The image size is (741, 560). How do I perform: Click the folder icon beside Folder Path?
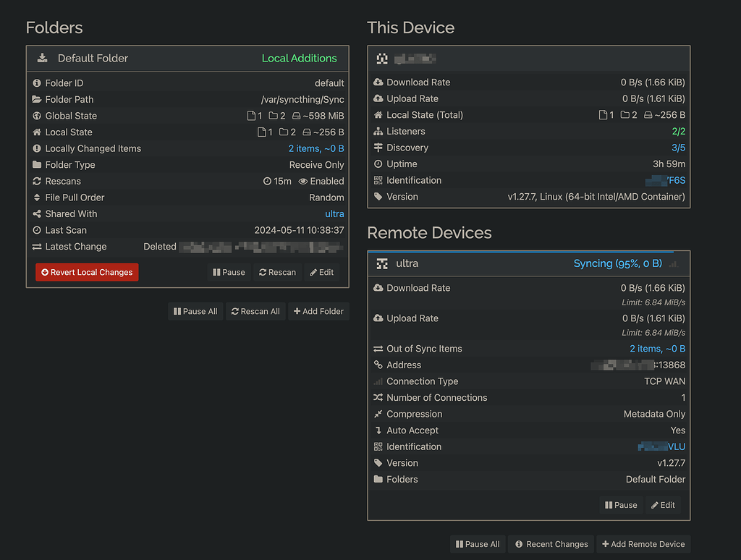pyautogui.click(x=37, y=99)
